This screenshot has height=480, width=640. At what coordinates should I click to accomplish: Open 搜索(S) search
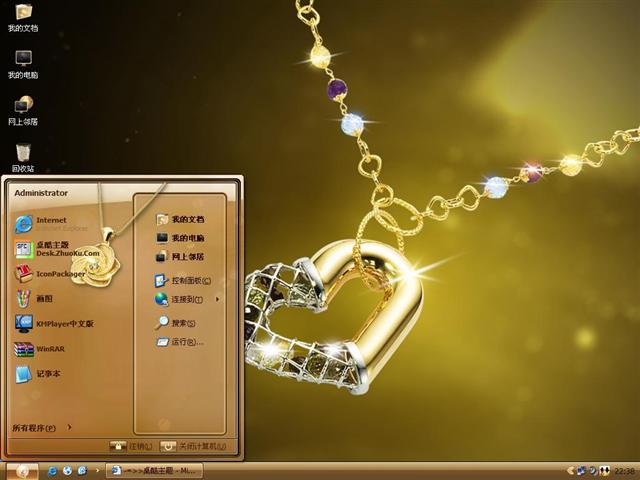tap(175, 323)
